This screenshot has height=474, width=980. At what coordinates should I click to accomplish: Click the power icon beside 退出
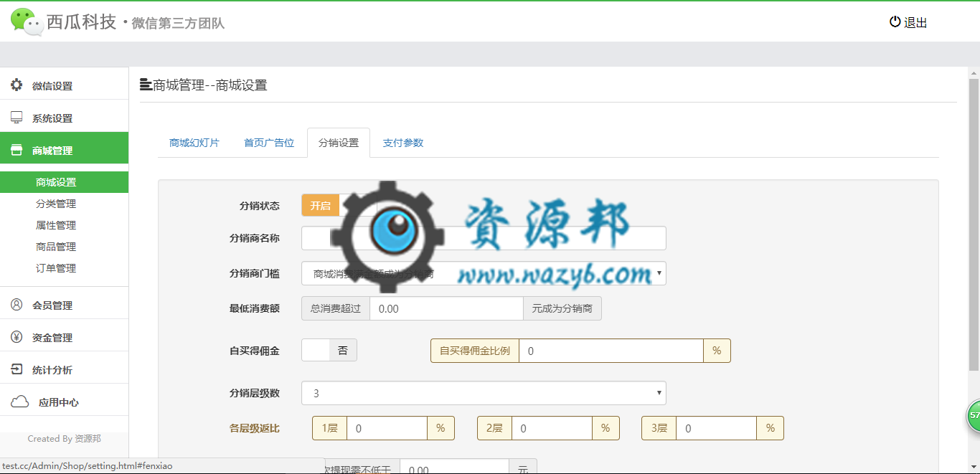point(895,22)
